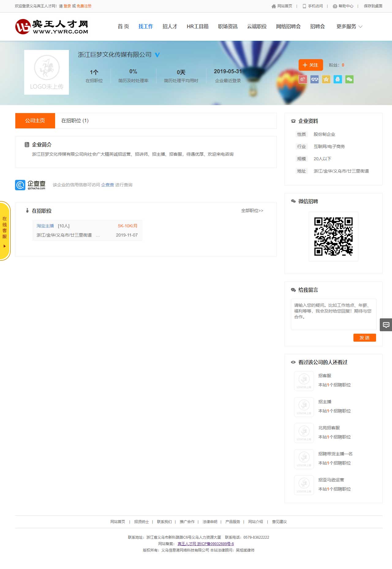
Task: Open the floating feedback chat icon
Action: 386,325
